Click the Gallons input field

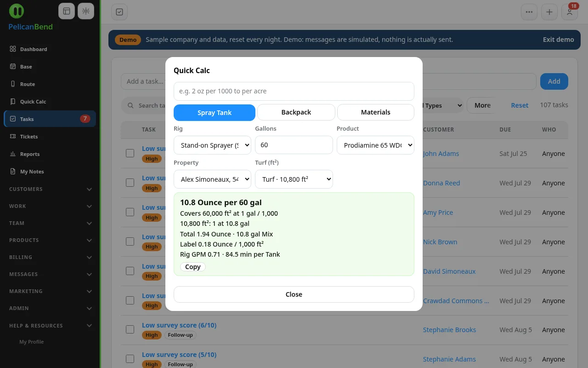click(294, 145)
